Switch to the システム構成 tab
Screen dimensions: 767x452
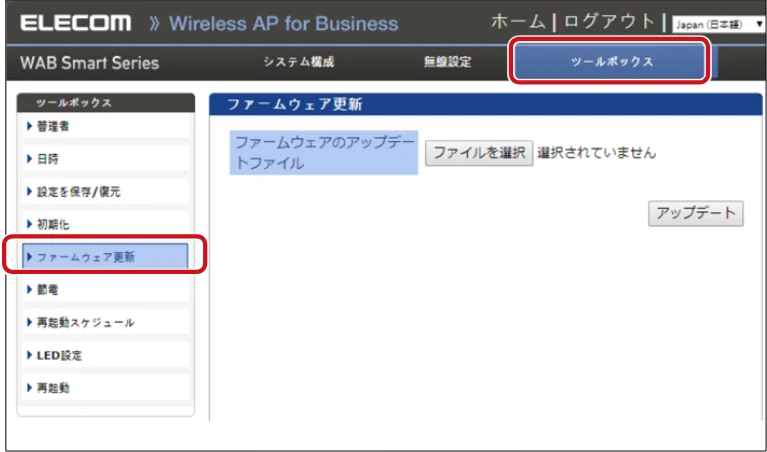[x=299, y=62]
